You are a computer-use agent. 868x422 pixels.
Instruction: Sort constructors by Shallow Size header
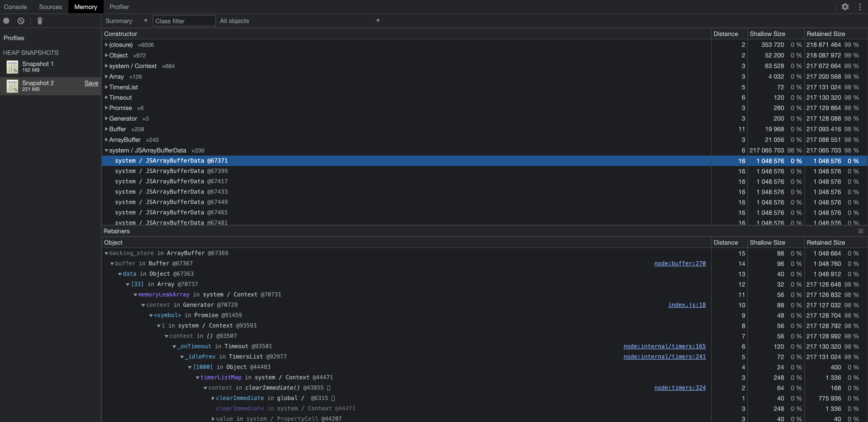tap(776, 34)
